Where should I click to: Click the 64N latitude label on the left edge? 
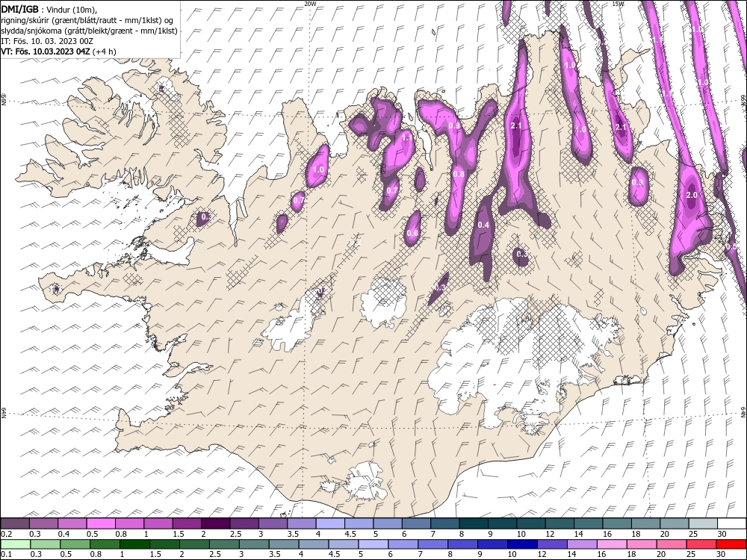pyautogui.click(x=3, y=412)
